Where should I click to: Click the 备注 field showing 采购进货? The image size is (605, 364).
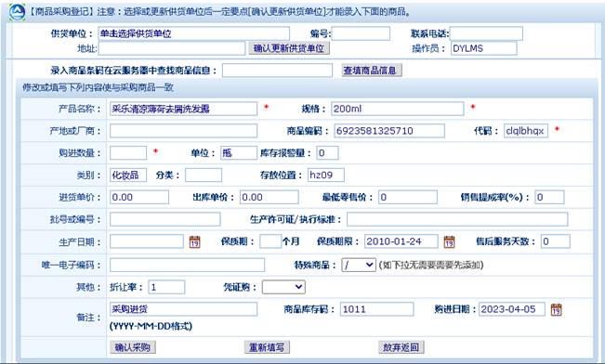click(183, 309)
